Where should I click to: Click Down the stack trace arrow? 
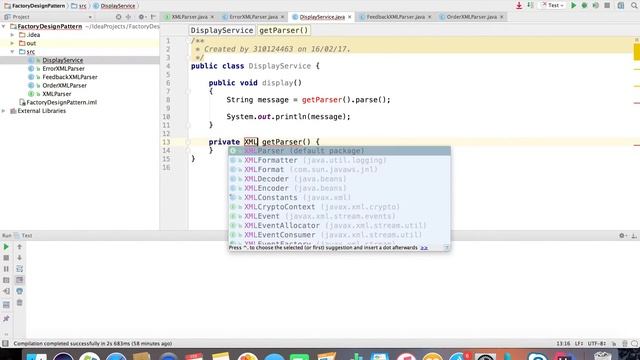tap(19, 258)
